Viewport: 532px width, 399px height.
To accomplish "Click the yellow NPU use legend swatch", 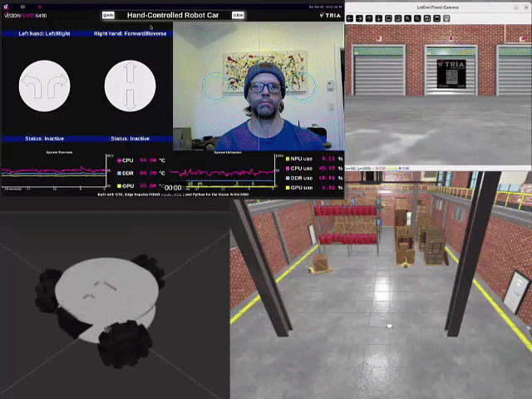I will click(288, 158).
